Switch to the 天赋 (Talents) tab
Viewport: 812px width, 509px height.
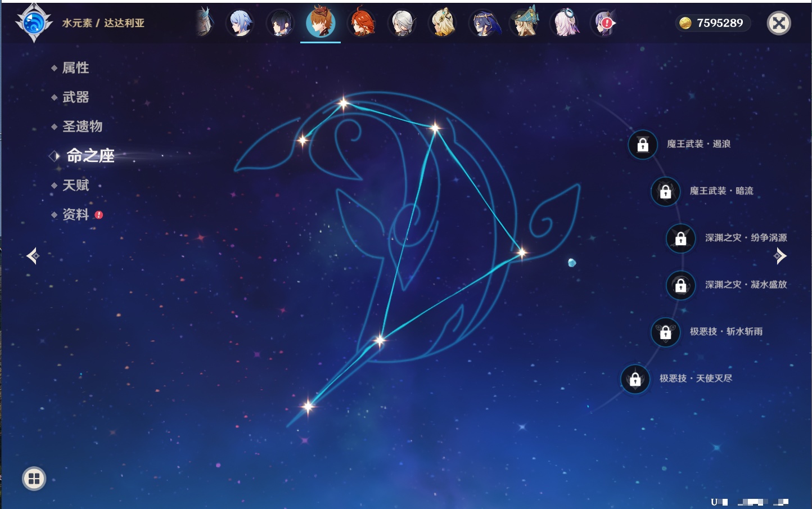point(75,185)
